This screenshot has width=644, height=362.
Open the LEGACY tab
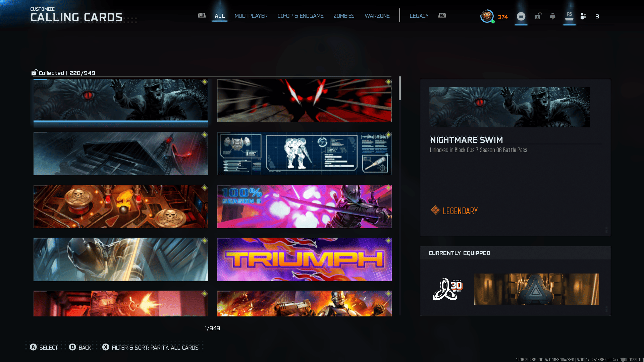tap(419, 16)
